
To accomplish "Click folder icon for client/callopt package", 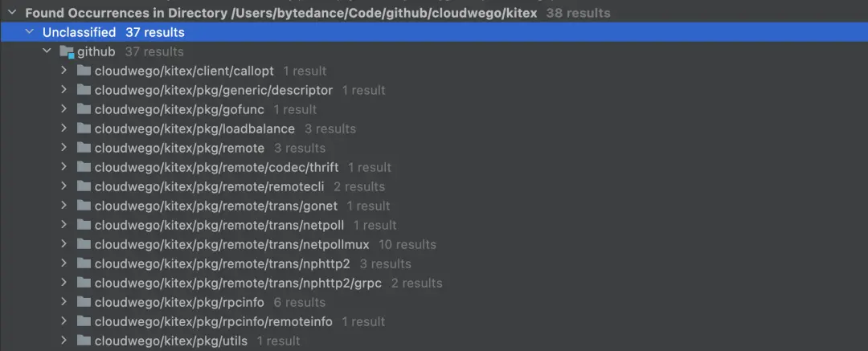I will 84,71.
